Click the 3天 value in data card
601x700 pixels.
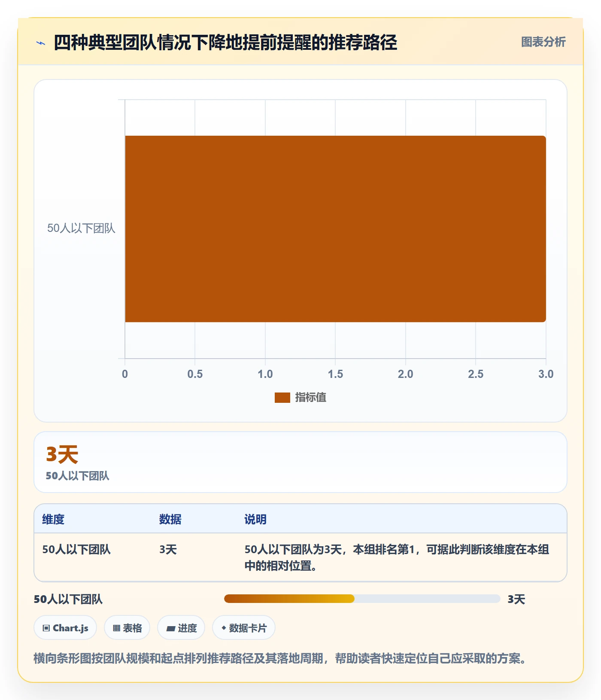(x=62, y=454)
